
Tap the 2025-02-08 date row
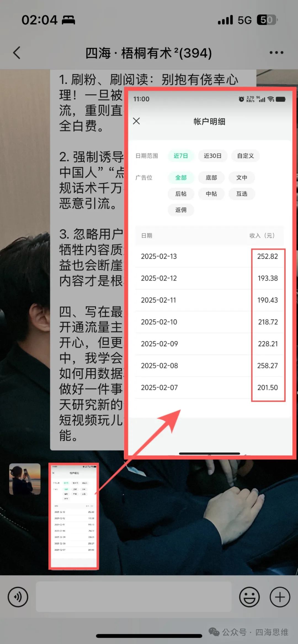tap(209, 366)
